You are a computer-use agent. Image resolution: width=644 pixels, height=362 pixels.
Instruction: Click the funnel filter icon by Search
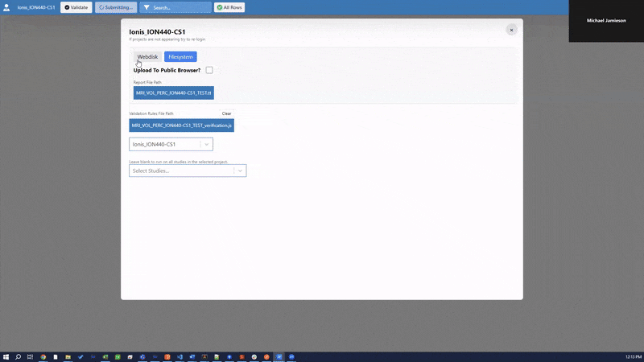[147, 7]
